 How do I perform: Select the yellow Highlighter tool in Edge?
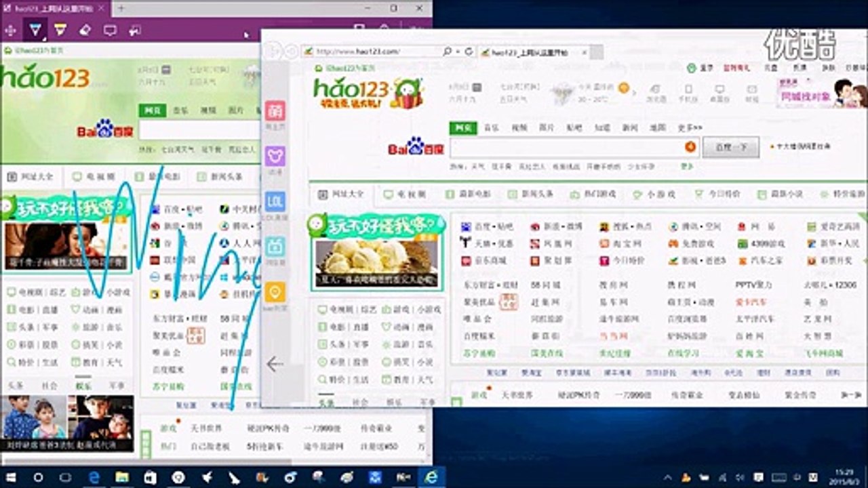pyautogui.click(x=60, y=30)
